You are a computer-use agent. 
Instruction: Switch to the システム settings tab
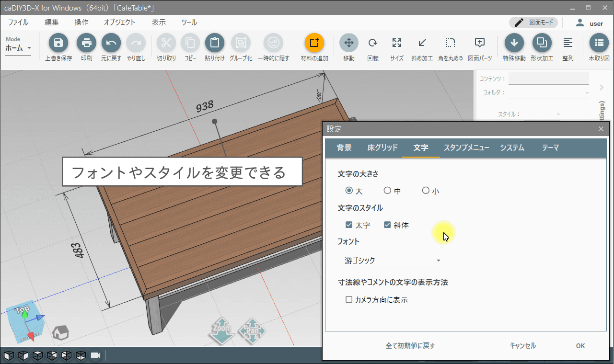[512, 148]
